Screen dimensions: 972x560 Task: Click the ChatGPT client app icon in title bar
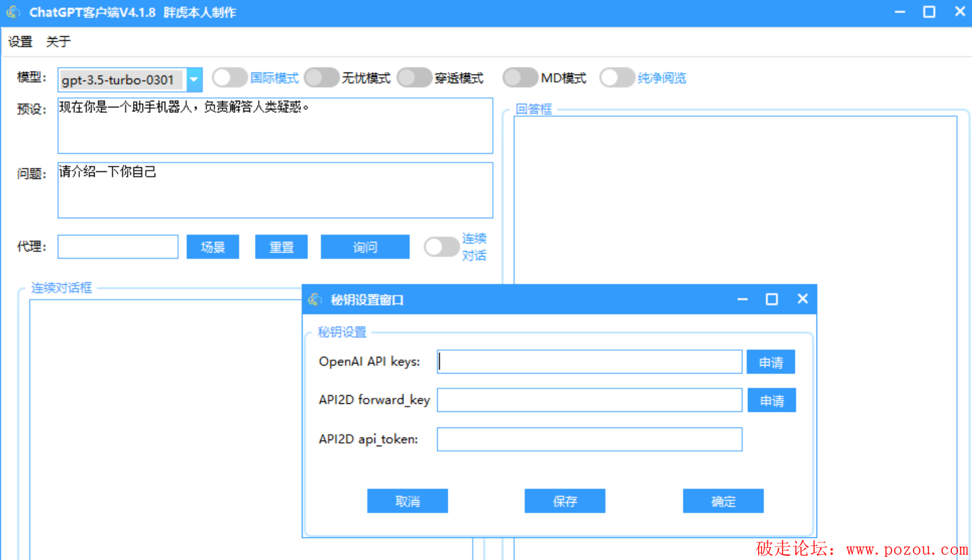pyautogui.click(x=13, y=13)
